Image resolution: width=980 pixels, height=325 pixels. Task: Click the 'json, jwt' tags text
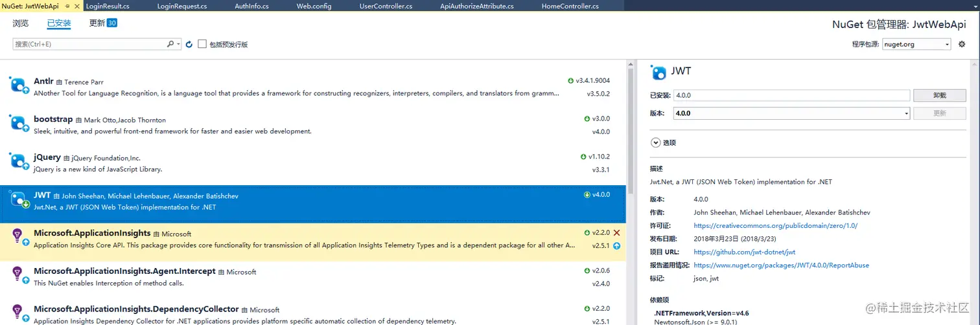pos(706,278)
